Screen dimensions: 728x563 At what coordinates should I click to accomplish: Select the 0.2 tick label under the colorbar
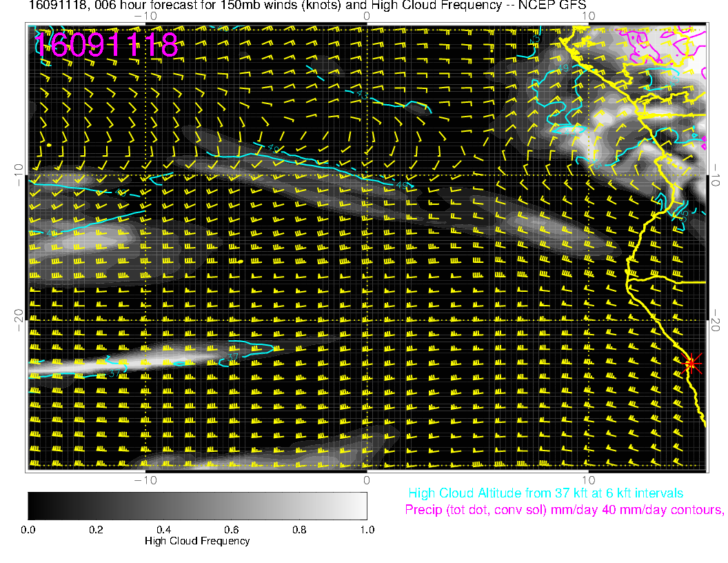tap(96, 530)
